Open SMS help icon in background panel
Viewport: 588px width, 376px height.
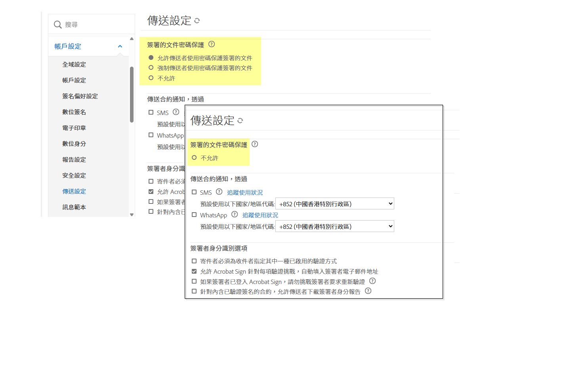176,112
